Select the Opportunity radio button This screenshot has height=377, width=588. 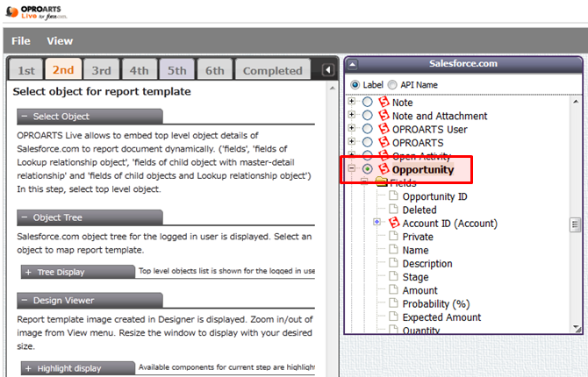pos(368,169)
